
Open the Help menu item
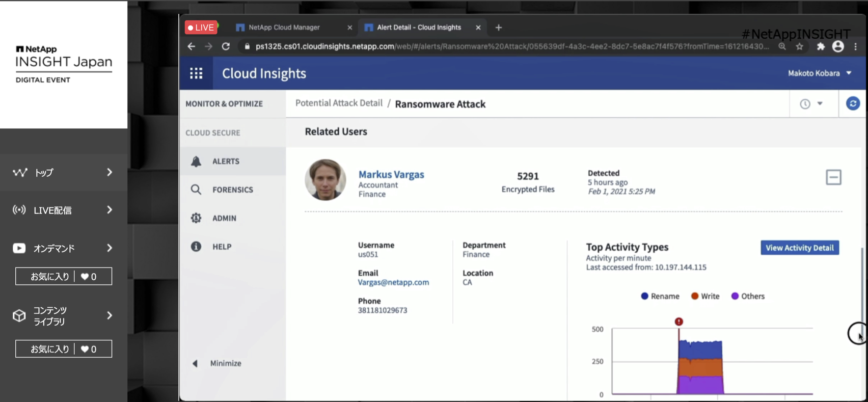233,247
